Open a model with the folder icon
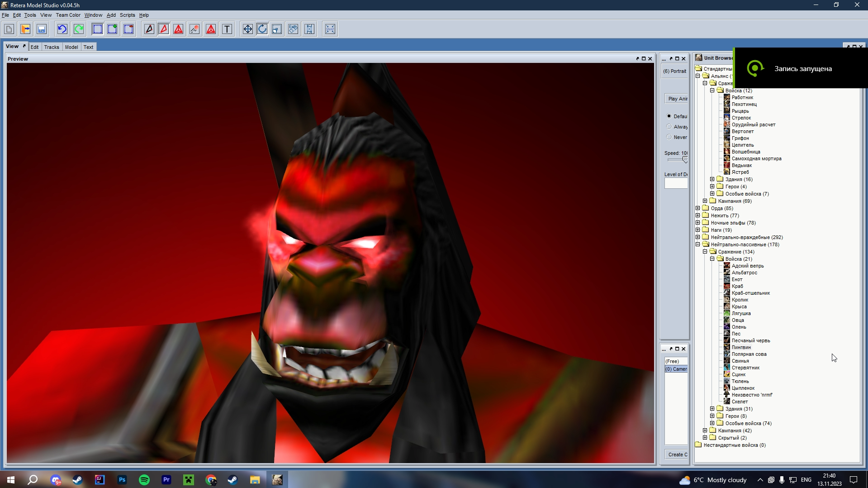 point(25,29)
